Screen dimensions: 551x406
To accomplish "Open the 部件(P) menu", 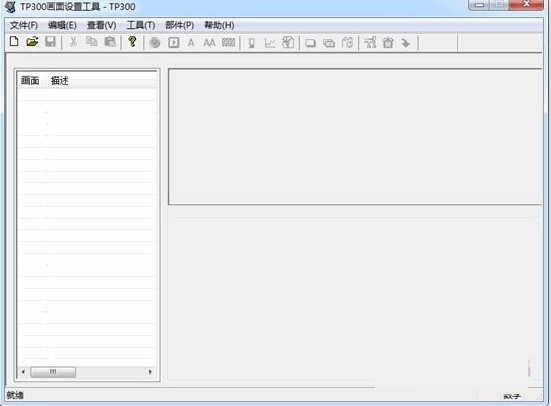I will point(180,25).
